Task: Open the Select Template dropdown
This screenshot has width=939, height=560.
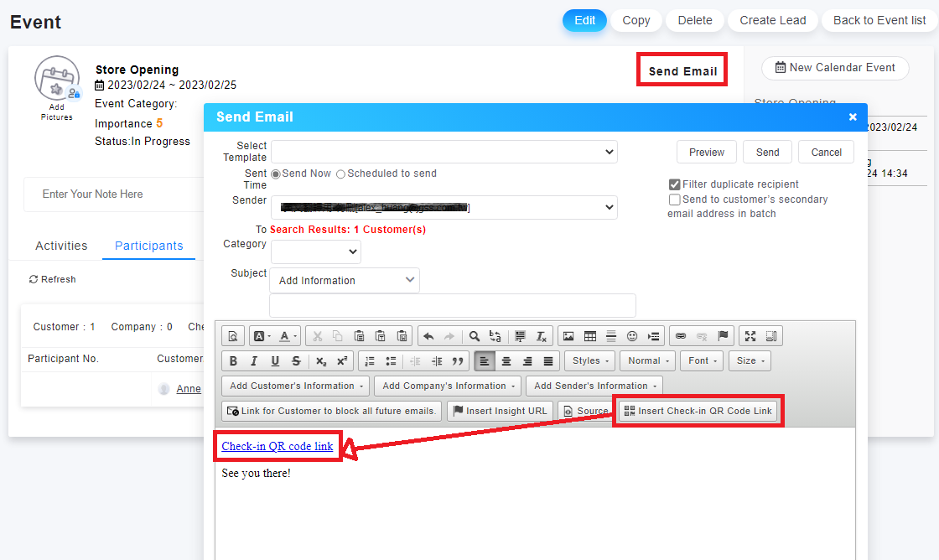Action: coord(444,152)
